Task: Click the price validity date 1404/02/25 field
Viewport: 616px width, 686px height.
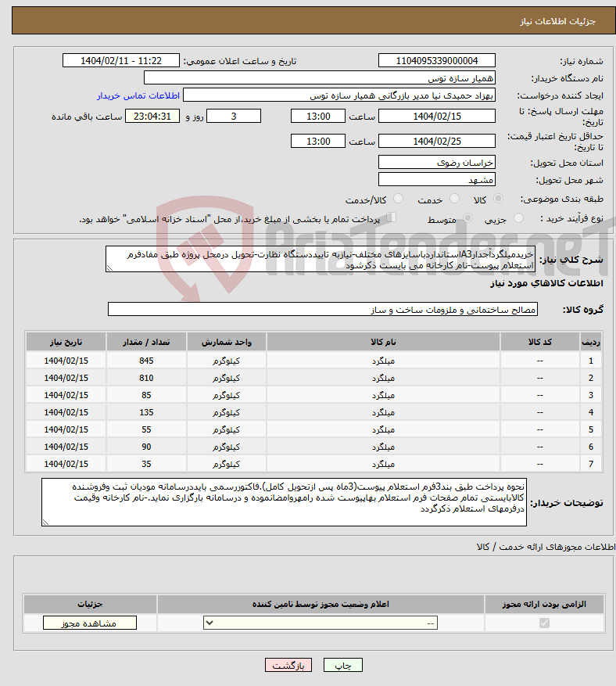Action: pos(437,141)
